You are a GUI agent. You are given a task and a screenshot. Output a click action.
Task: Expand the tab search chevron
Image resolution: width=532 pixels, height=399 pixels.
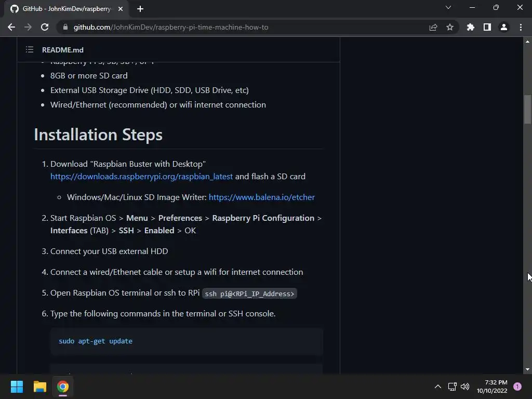pyautogui.click(x=448, y=7)
